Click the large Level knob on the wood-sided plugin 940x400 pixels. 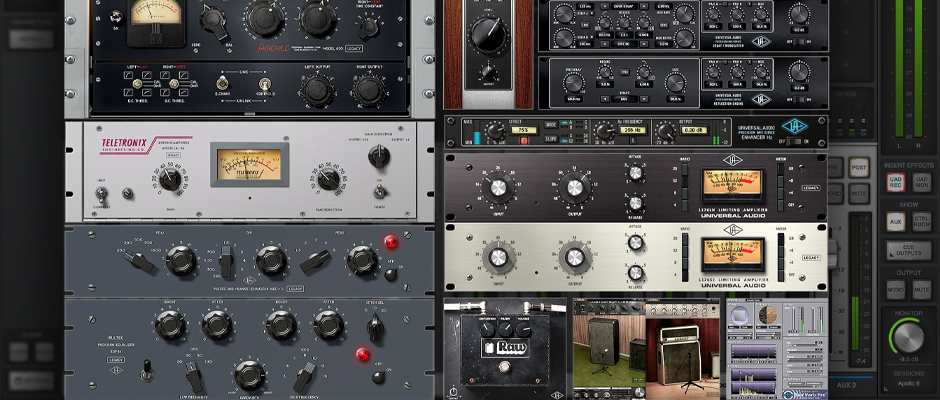[x=489, y=34]
